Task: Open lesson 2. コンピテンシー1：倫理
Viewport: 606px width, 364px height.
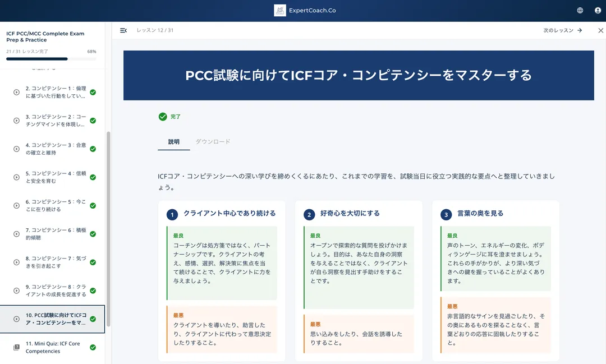Action: (x=56, y=93)
